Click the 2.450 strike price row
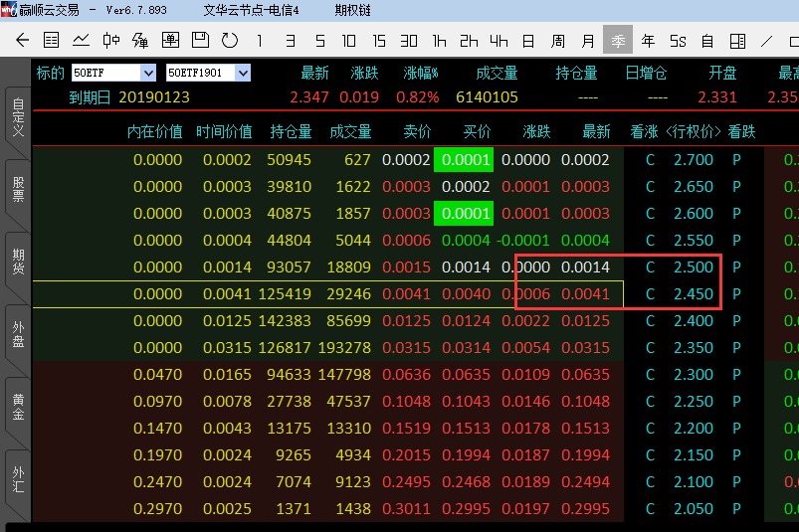Screen dimensions: 799x532 coord(693,294)
